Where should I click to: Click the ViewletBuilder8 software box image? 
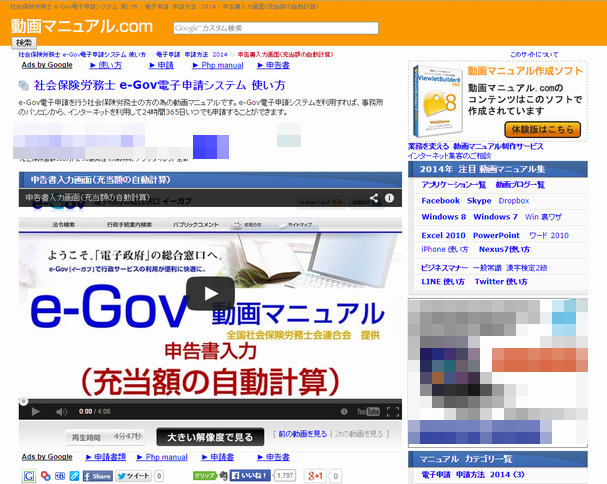[x=437, y=101]
